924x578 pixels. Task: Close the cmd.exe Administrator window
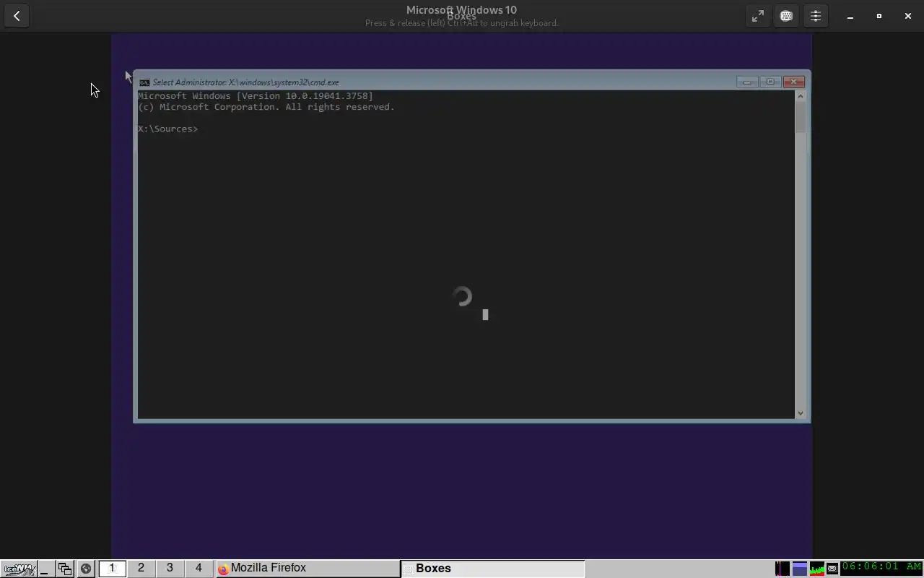point(794,82)
